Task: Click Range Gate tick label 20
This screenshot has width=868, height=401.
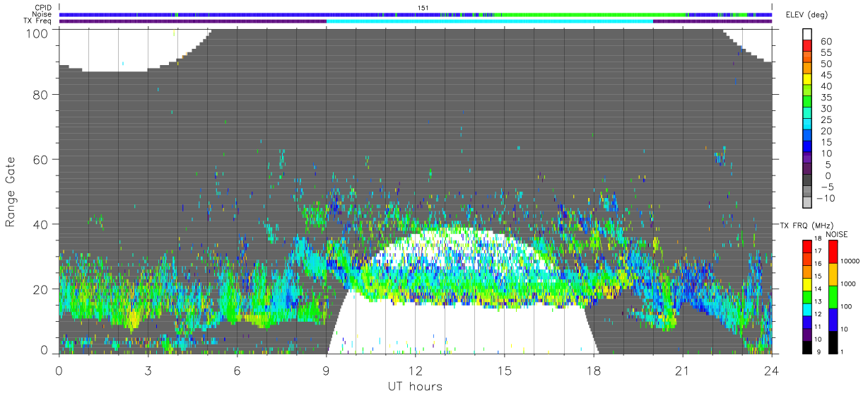Action: click(x=40, y=289)
